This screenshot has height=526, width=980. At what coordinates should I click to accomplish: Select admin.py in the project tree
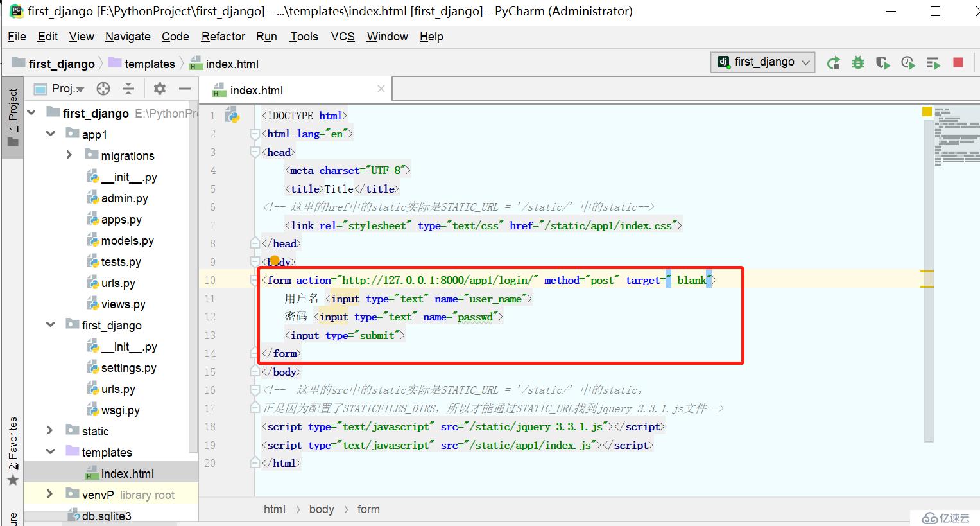coord(125,198)
